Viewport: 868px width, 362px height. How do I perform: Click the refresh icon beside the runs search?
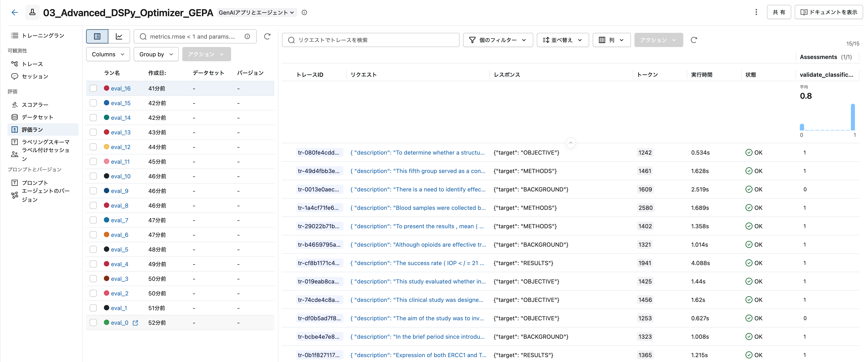point(267,36)
